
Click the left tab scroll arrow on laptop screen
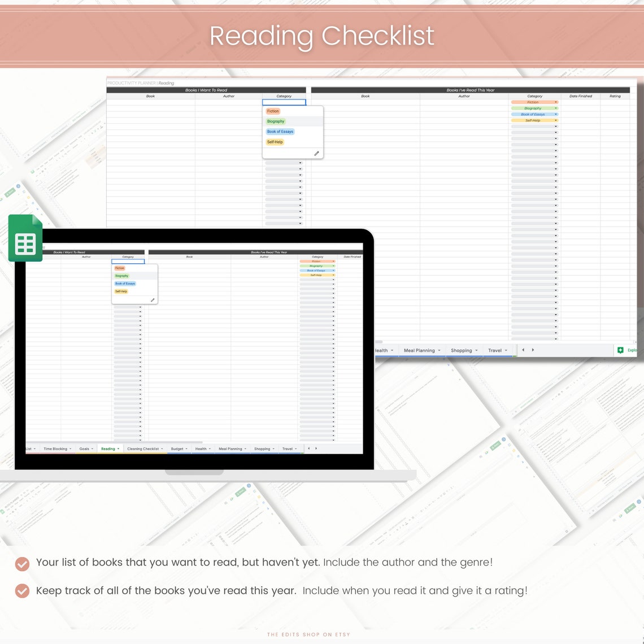pos(309,448)
